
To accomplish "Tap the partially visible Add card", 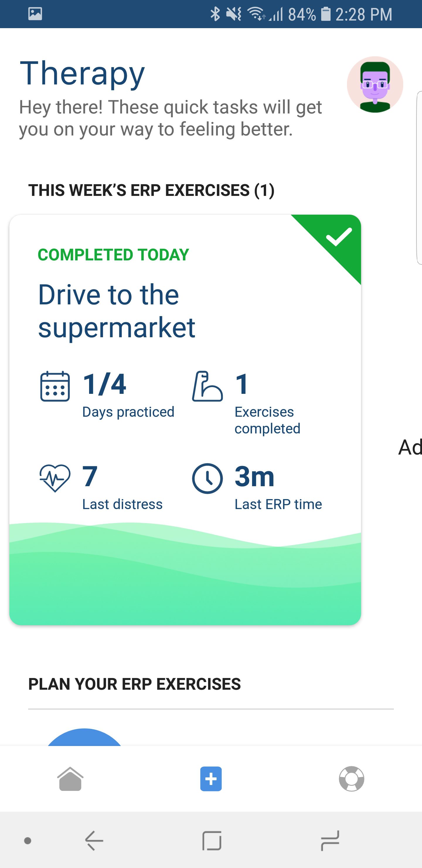I will coord(410,447).
